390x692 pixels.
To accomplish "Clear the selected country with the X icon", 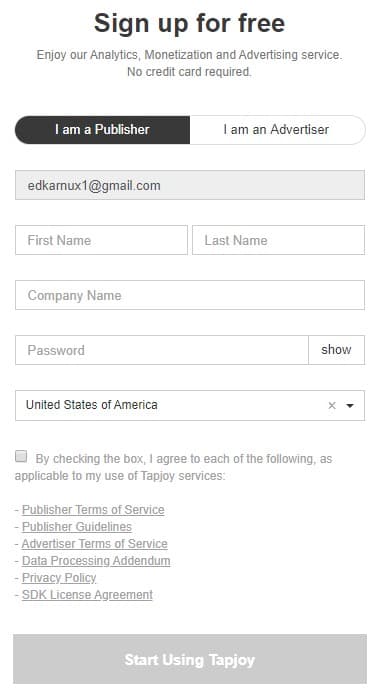I will point(332,406).
